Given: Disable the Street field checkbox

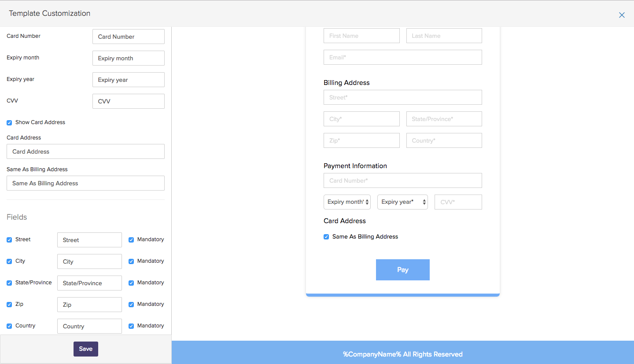Looking at the screenshot, I should point(9,239).
